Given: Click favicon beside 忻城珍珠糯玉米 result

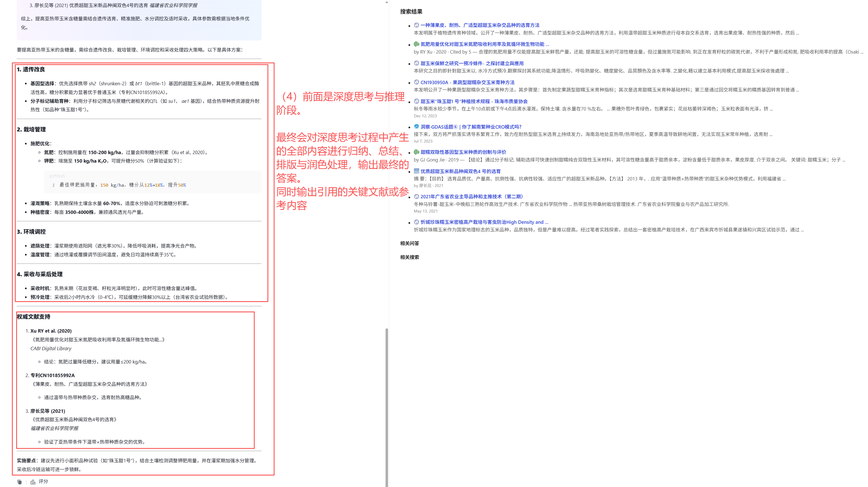Looking at the screenshot, I should (416, 222).
